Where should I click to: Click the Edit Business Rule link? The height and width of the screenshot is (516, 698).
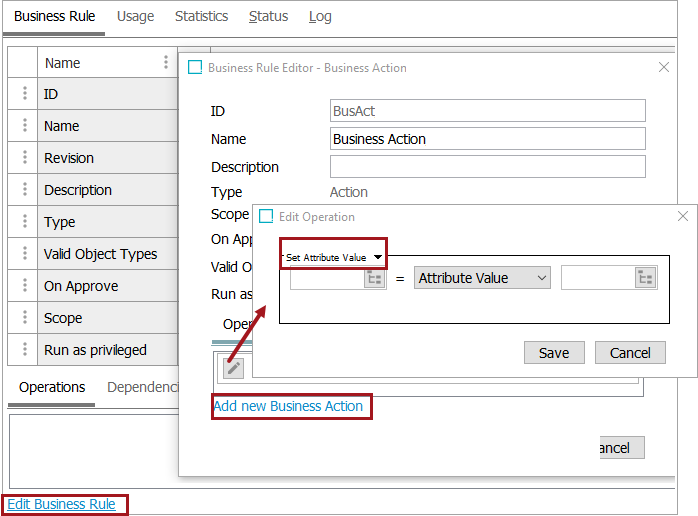(62, 504)
